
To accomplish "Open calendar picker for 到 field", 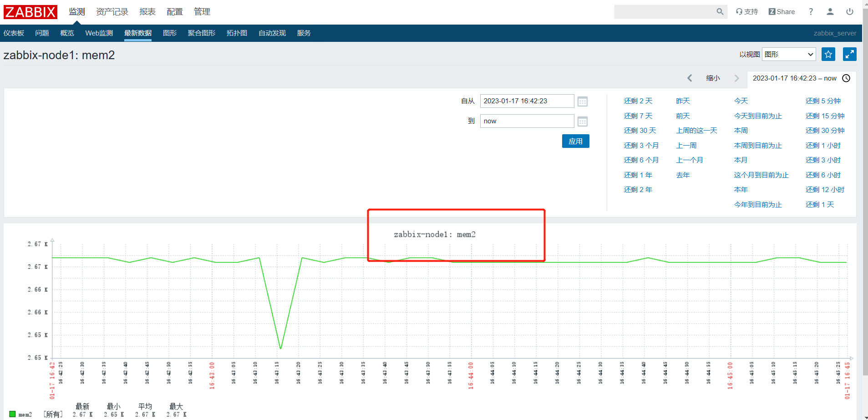I will coord(583,121).
